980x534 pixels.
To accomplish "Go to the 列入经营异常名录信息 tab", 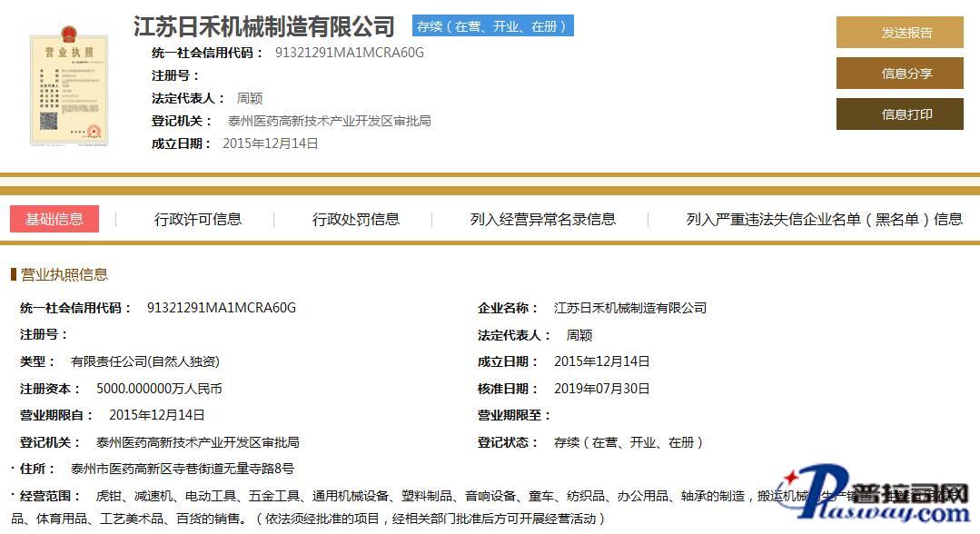I will click(x=543, y=219).
